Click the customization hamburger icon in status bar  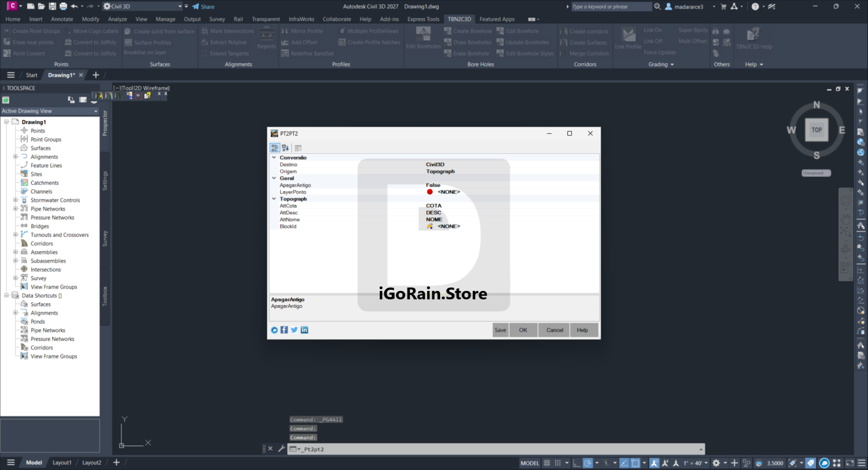pyautogui.click(x=861, y=463)
